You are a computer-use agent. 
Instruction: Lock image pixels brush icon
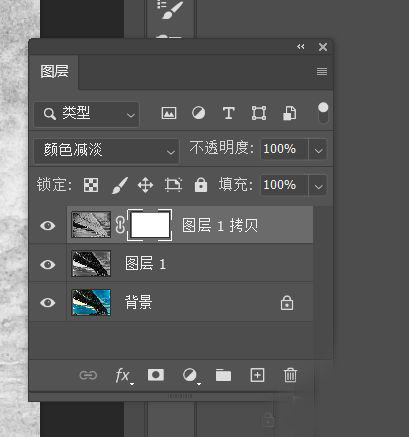[x=120, y=185]
